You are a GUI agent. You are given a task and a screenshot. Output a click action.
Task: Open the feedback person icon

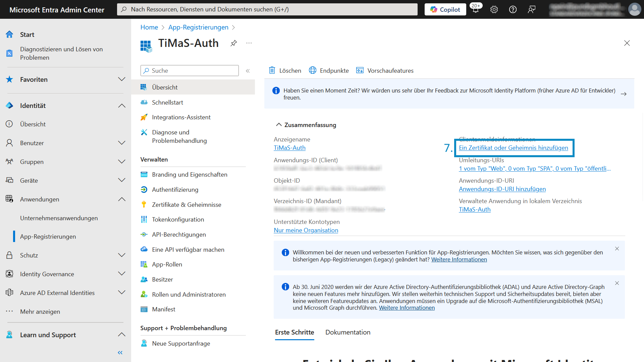532,9
